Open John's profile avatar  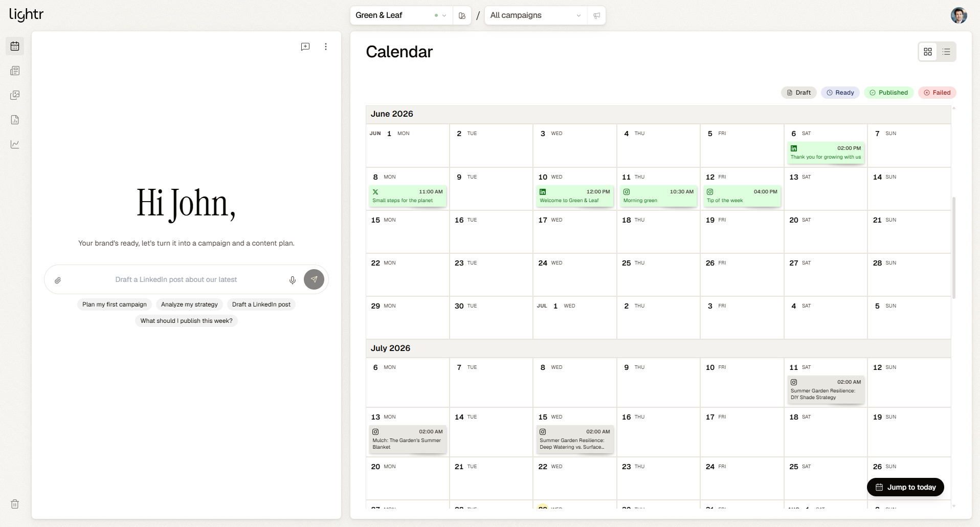pos(959,15)
